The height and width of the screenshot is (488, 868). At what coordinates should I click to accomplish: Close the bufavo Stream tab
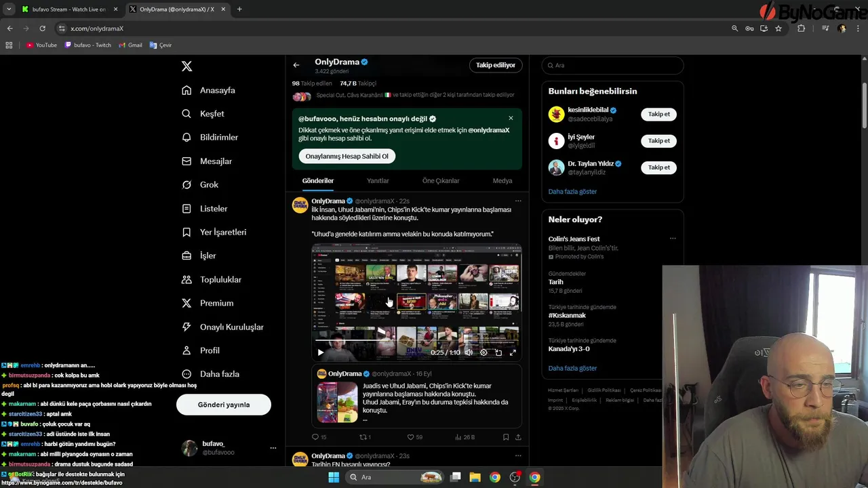coord(115,9)
